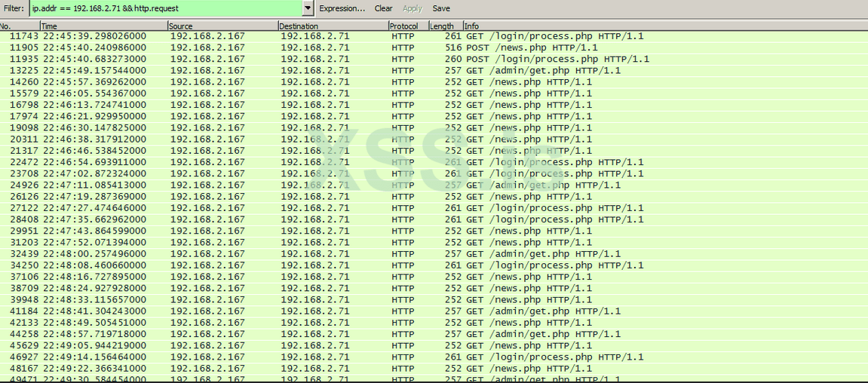Select packet number 19098
This screenshot has height=383, width=868.
[434, 128]
